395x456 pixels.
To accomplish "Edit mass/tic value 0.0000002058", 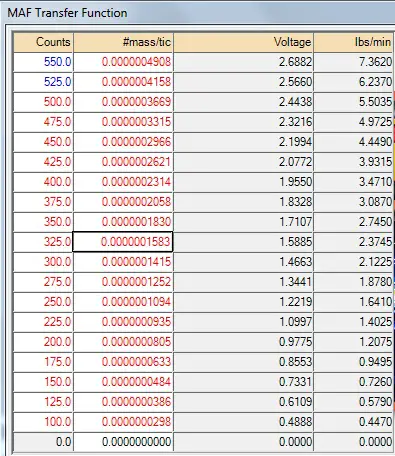I will 123,202.
